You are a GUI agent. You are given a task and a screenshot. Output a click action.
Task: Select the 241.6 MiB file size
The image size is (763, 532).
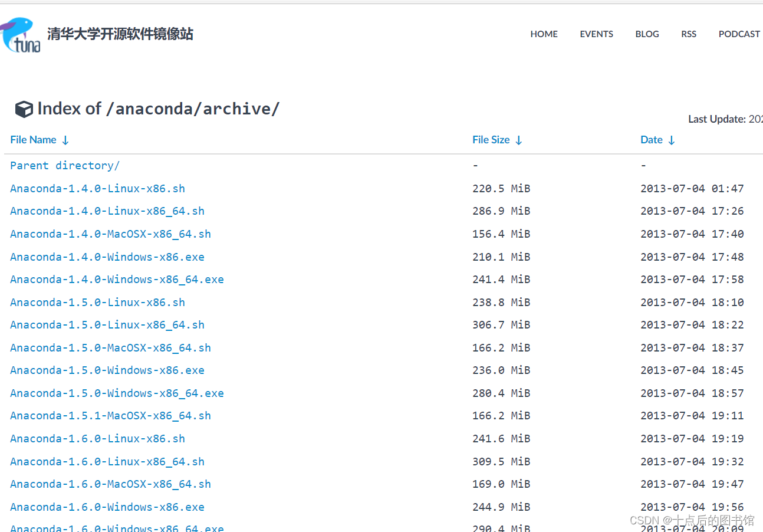pos(501,439)
